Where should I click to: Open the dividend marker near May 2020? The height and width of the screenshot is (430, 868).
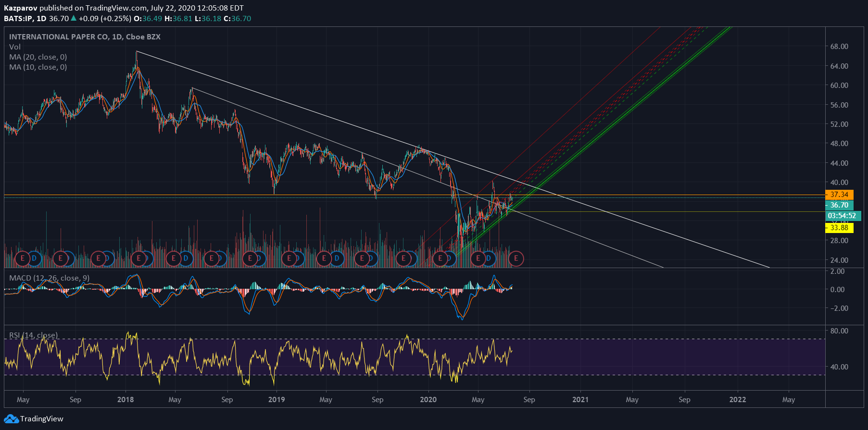coord(488,258)
